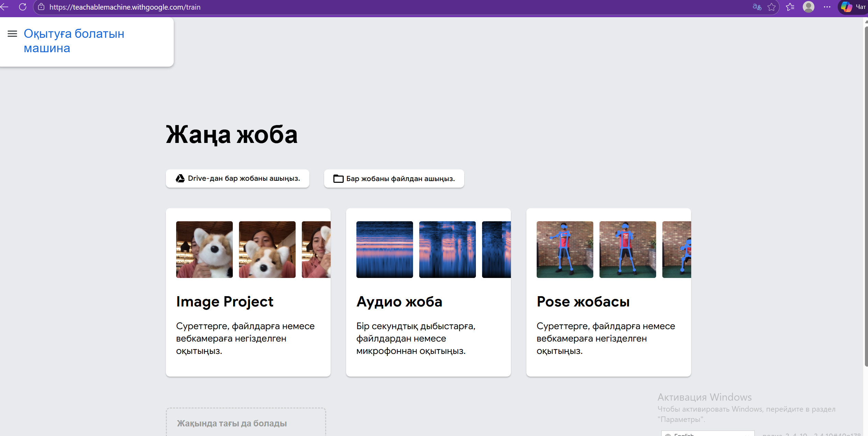Click the translate page icon
The height and width of the screenshot is (436, 868).
(x=757, y=7)
